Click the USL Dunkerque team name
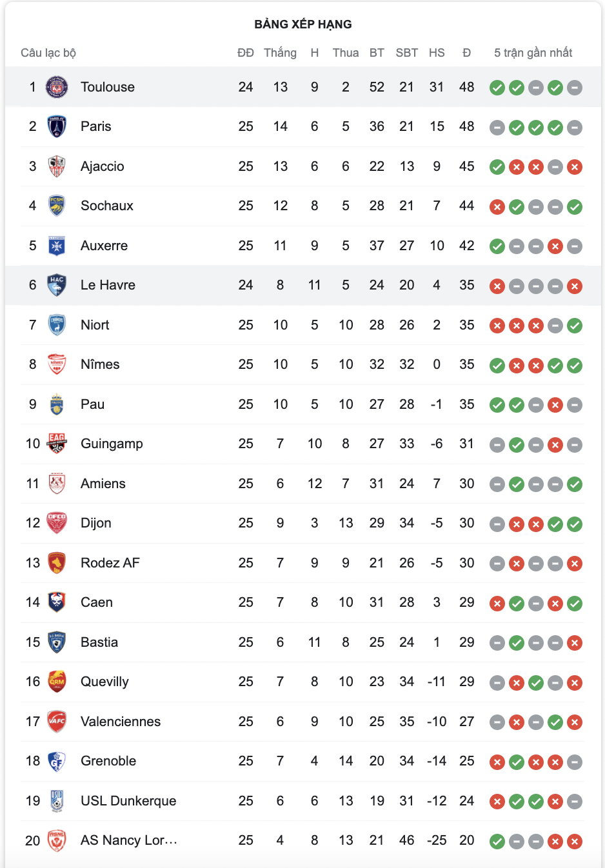Image resolution: width=605 pixels, height=868 pixels. coord(128,801)
